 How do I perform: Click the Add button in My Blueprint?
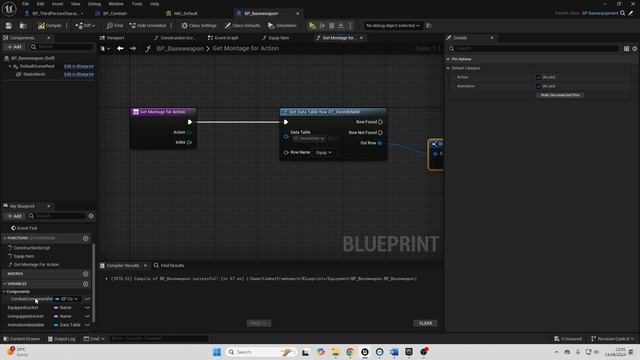[x=14, y=216]
